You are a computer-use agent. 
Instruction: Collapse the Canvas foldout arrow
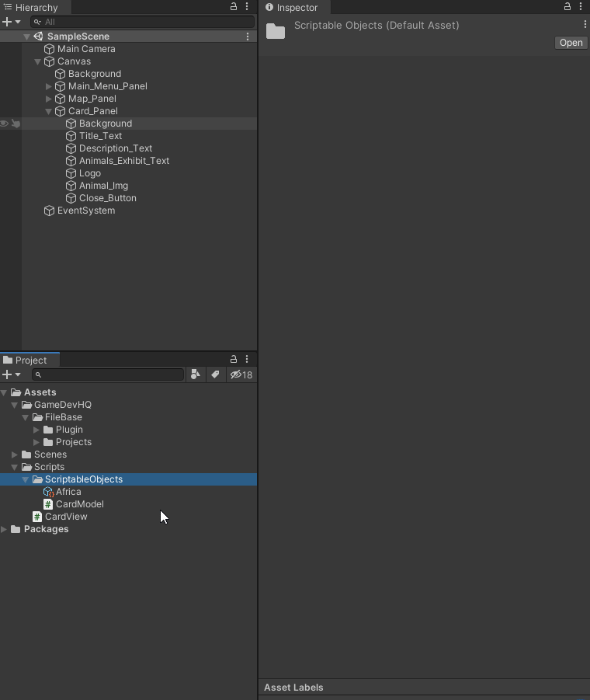[37, 61]
